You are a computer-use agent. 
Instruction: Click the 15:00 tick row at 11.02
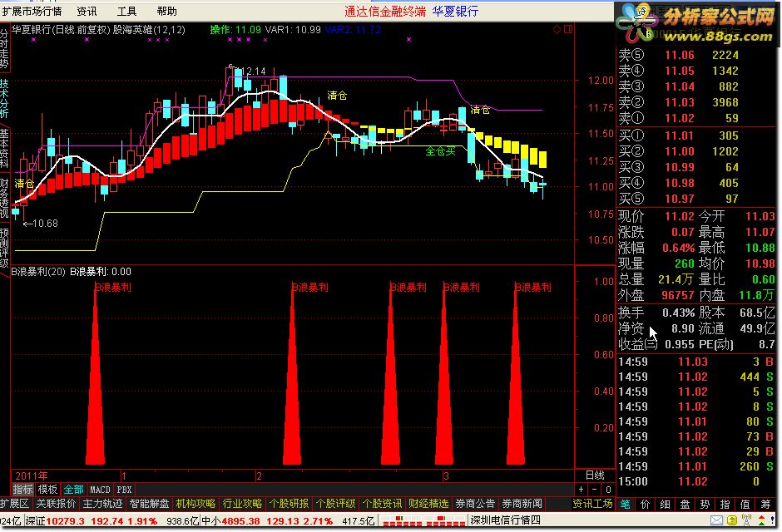point(696,481)
